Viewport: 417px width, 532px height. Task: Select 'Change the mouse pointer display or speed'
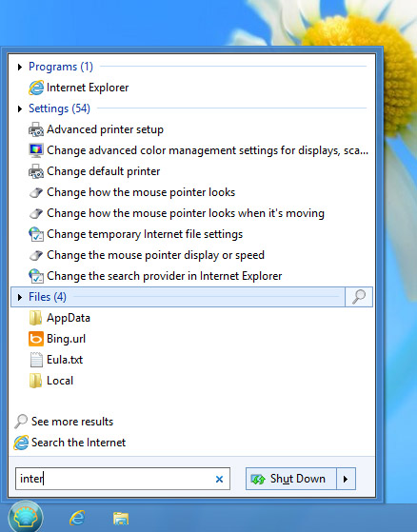[x=155, y=255]
